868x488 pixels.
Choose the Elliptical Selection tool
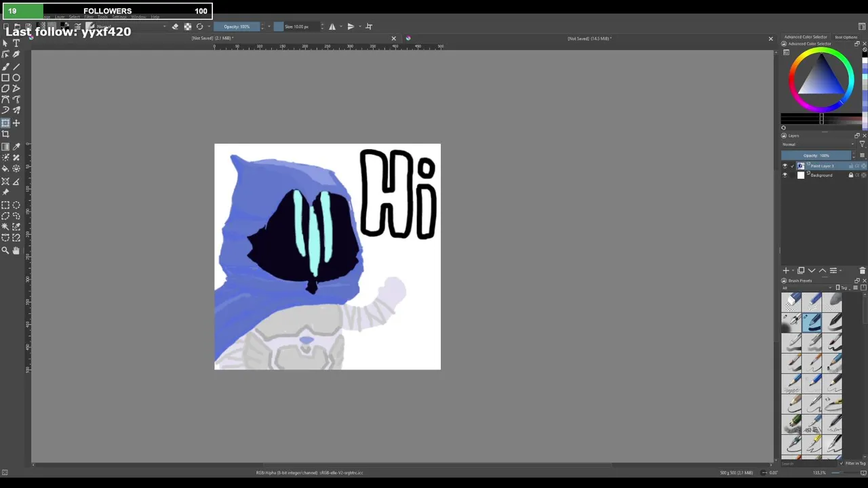pyautogui.click(x=16, y=205)
